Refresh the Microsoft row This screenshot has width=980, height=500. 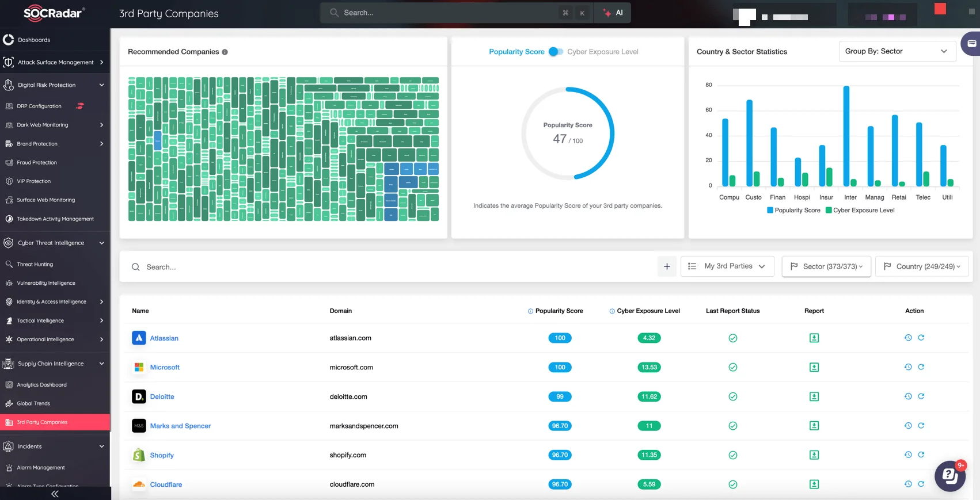pyautogui.click(x=921, y=367)
